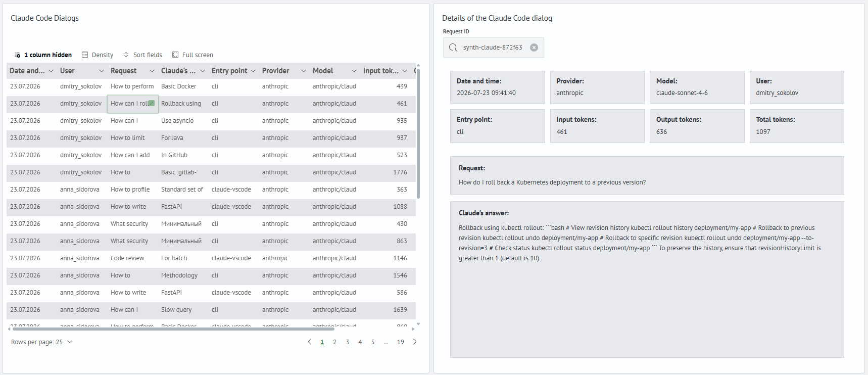
Task: Click input tokens value 430
Action: tap(402, 224)
